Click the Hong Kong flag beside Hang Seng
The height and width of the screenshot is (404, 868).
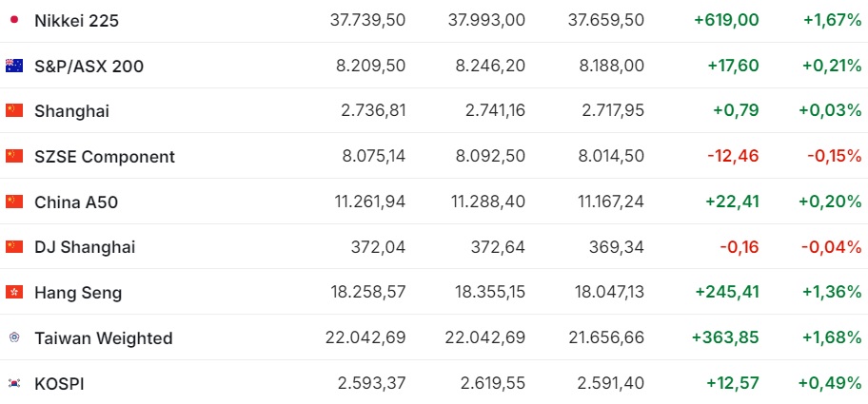click(x=14, y=292)
